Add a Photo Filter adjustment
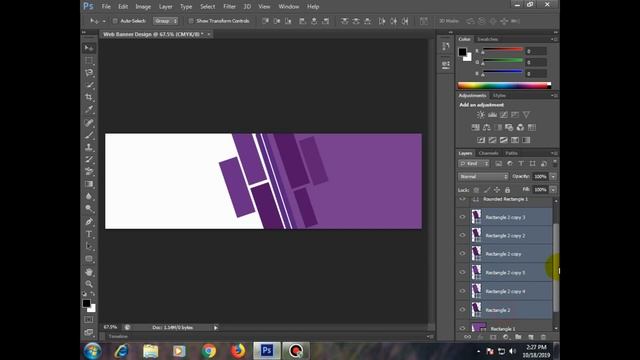640x360 pixels. [509, 127]
